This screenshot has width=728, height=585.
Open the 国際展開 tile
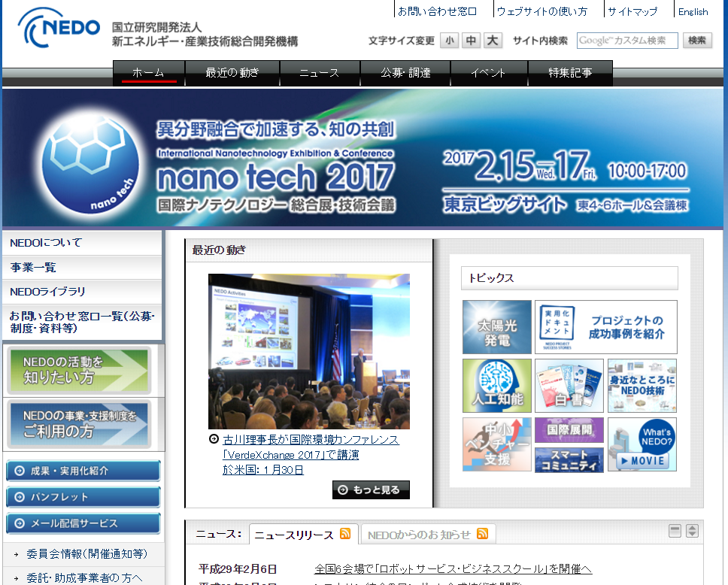tap(569, 430)
